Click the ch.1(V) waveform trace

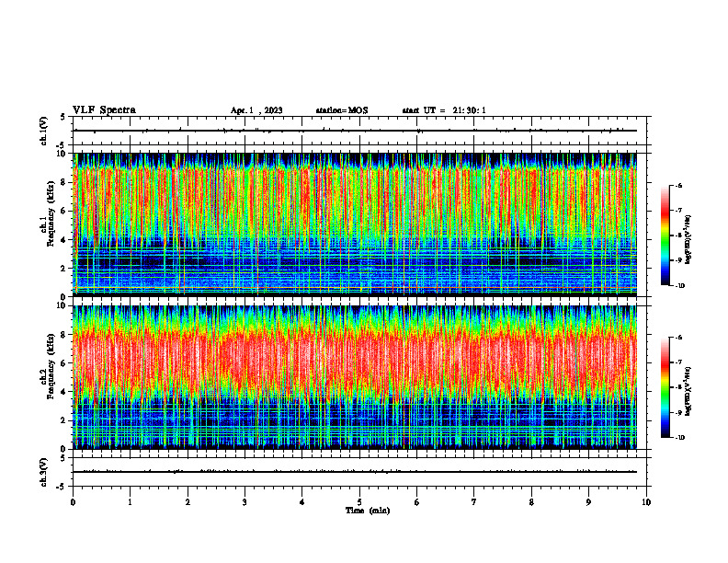pyautogui.click(x=355, y=131)
